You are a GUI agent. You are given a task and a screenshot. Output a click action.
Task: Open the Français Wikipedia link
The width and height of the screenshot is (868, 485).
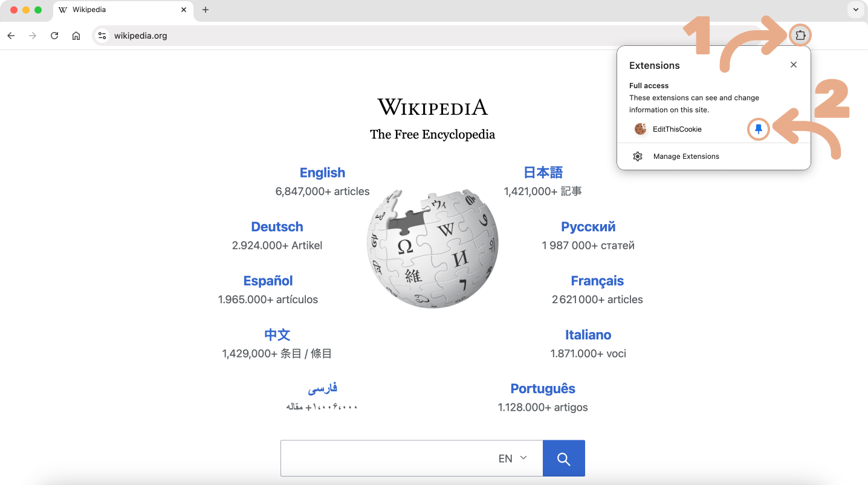pos(597,281)
